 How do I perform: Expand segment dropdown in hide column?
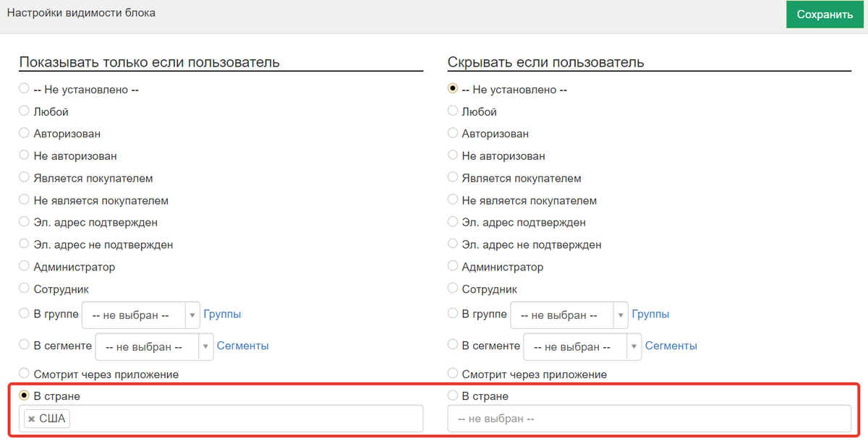(x=582, y=346)
